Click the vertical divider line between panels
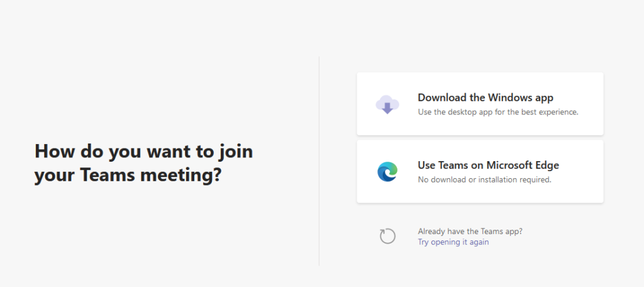Screen dimensions: 644x287 click(319, 160)
